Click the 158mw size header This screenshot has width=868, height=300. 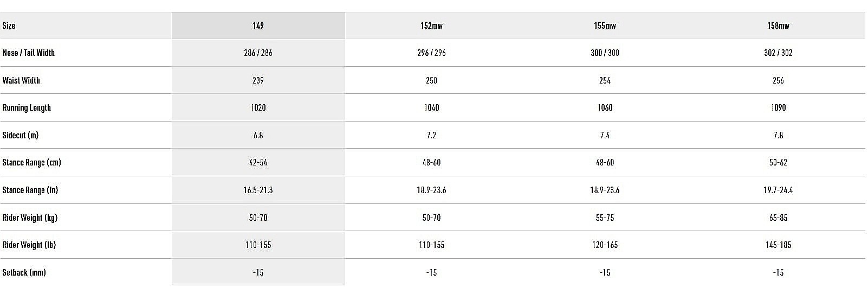coord(778,25)
